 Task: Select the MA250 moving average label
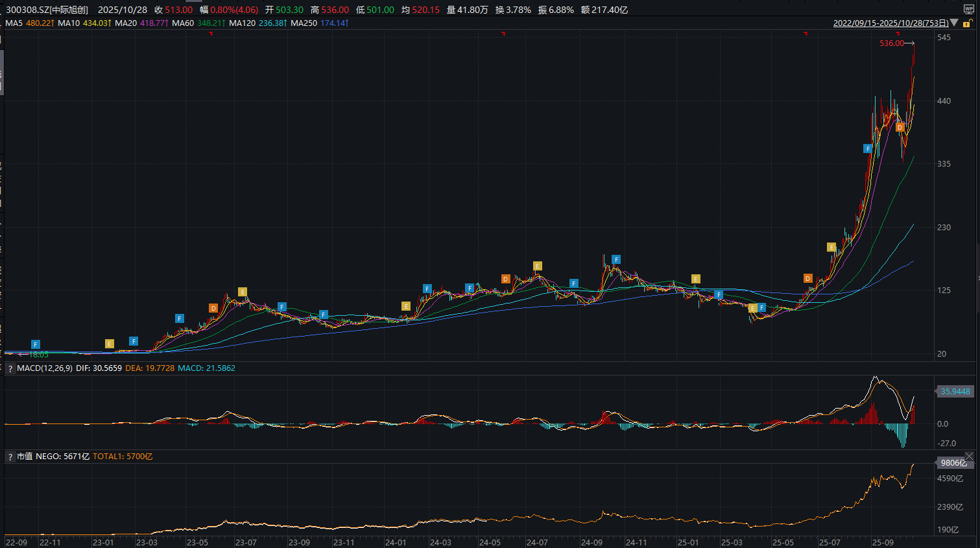304,23
